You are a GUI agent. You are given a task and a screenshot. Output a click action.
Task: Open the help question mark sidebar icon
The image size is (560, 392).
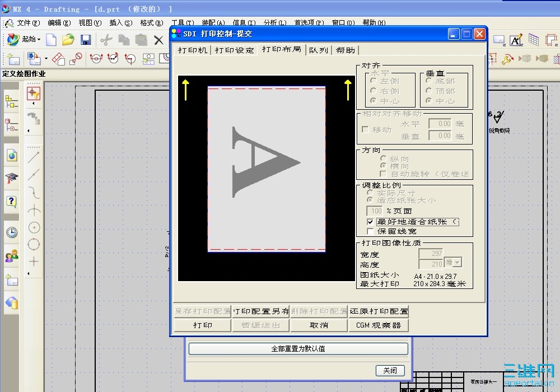click(x=11, y=202)
